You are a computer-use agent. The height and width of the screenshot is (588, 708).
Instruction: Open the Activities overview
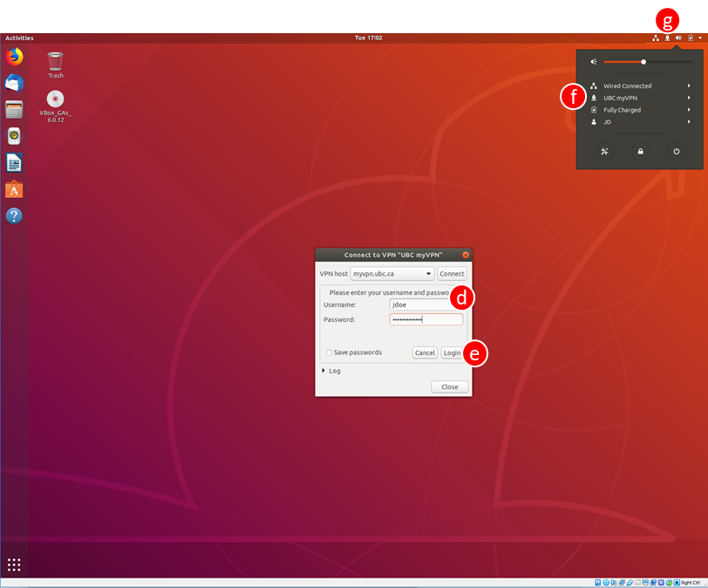[19, 38]
